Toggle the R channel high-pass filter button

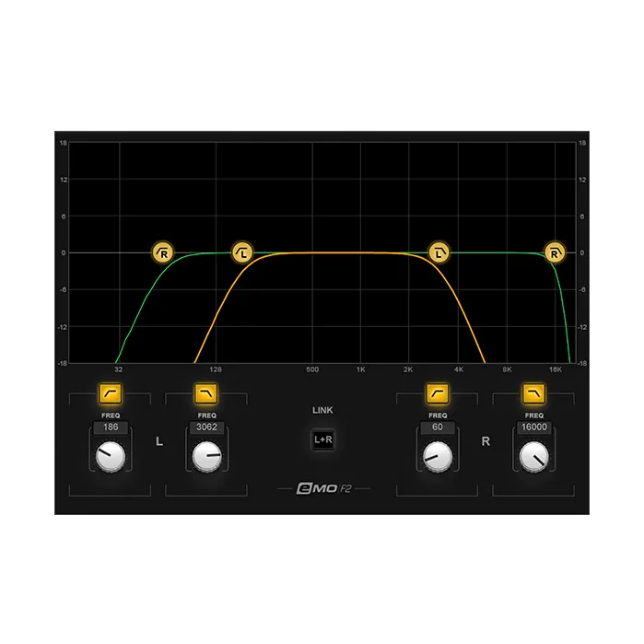pos(438,393)
